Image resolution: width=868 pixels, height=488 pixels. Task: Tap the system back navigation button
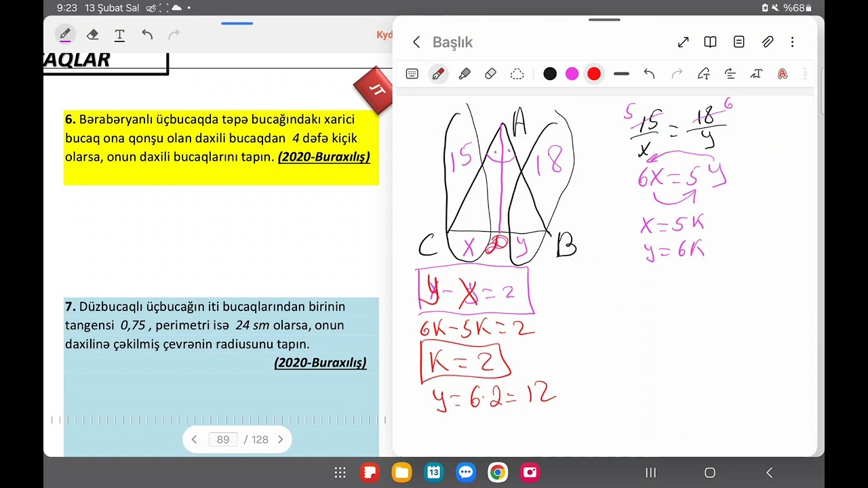pos(769,472)
